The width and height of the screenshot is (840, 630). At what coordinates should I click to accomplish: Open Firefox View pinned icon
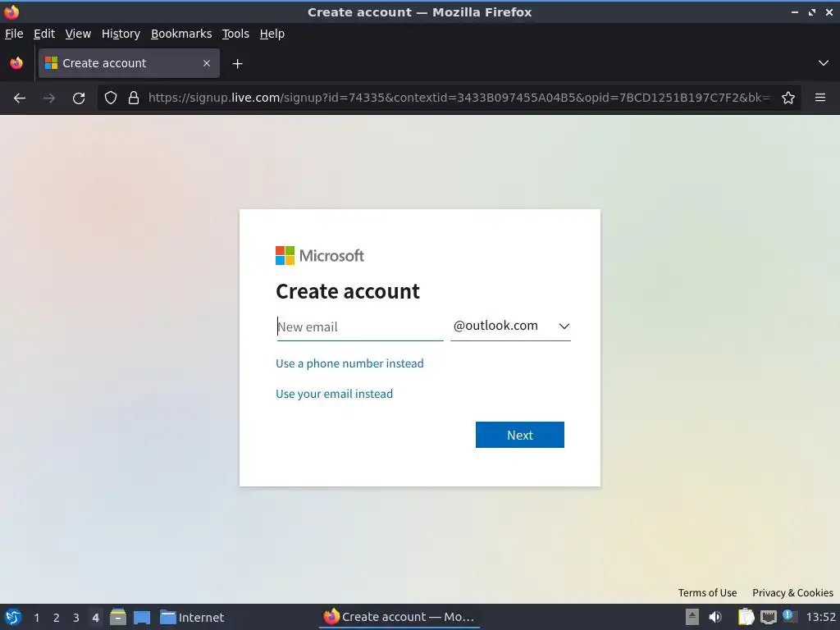click(x=16, y=63)
